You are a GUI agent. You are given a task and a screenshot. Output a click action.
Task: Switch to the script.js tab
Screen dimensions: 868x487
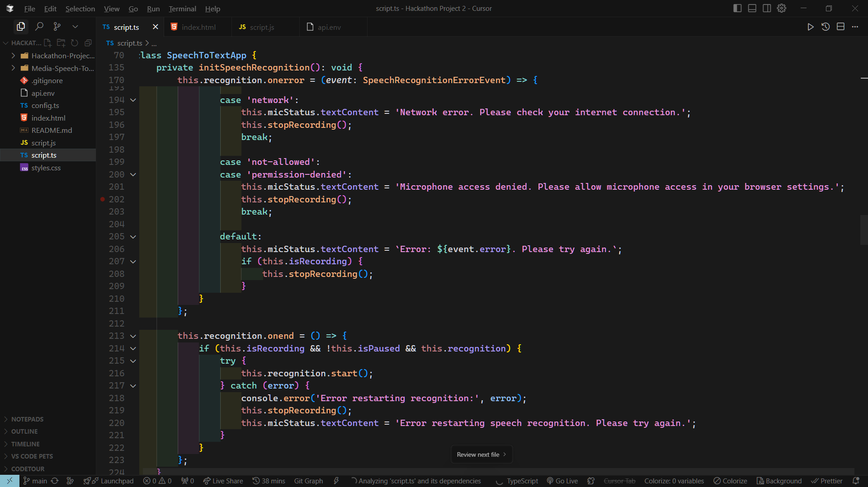(265, 27)
